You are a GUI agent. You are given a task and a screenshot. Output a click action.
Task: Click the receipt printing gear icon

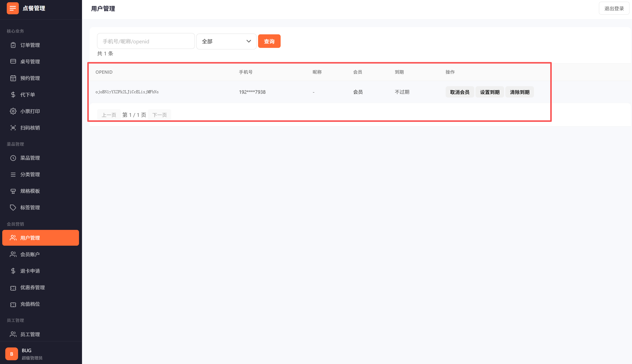coord(13,111)
